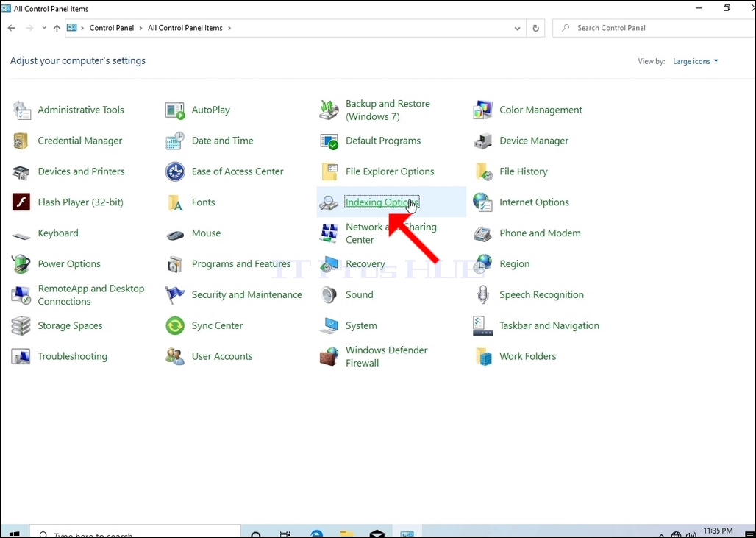Screen dimensions: 756x538
Task: Open the Power Options battery icon
Action: point(21,264)
